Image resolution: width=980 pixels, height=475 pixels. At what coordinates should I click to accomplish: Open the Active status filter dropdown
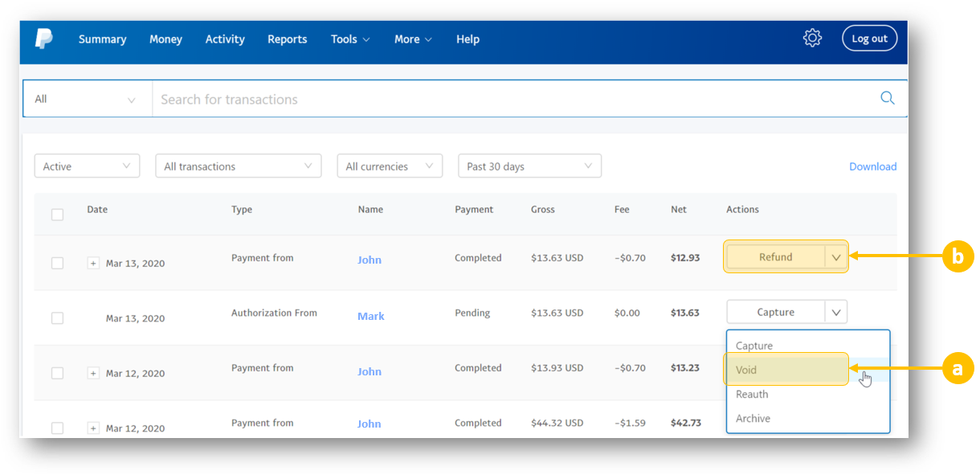pos(87,166)
